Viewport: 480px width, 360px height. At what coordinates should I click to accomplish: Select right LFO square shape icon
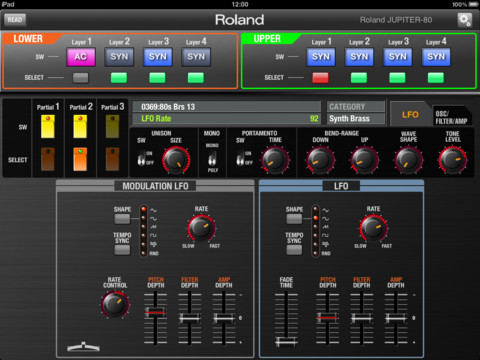coord(325,235)
